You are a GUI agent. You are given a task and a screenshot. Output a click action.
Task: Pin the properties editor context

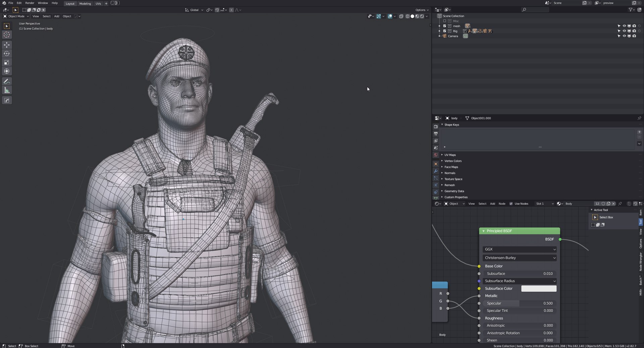[639, 118]
